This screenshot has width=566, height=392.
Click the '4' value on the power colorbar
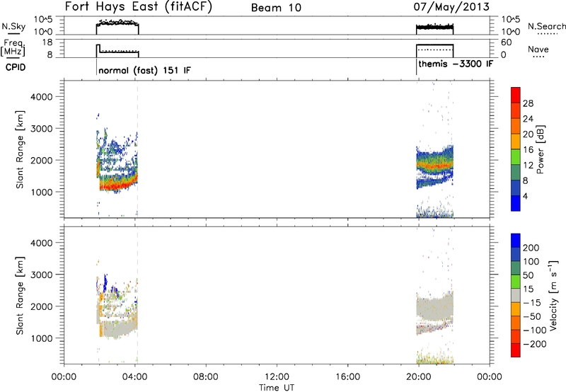pos(525,196)
